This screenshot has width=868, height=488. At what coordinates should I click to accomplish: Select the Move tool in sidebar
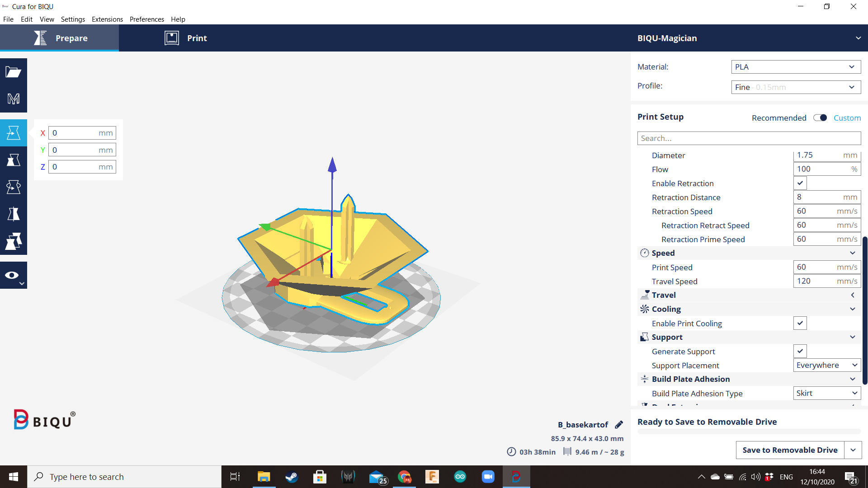(13, 133)
